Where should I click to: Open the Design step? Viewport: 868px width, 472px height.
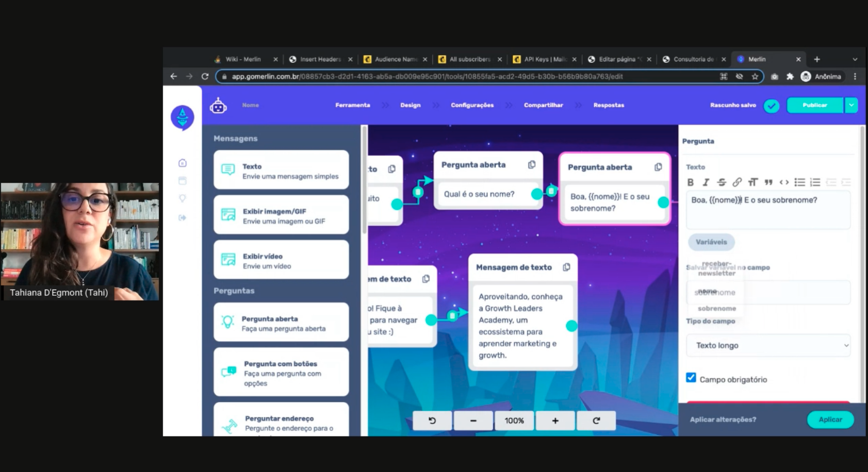tap(411, 105)
